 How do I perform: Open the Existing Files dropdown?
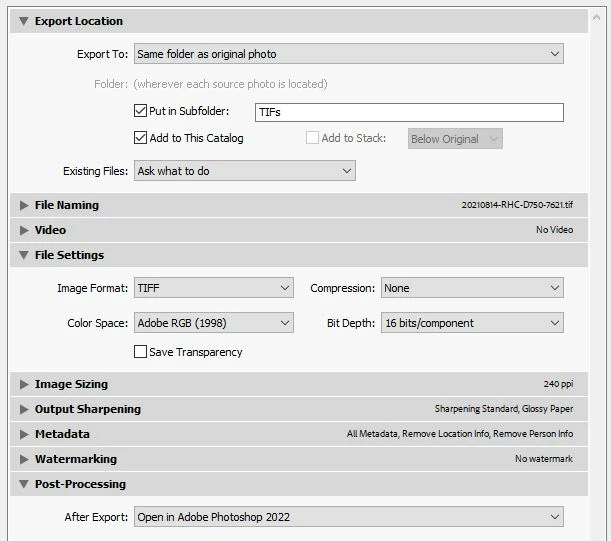(x=245, y=171)
